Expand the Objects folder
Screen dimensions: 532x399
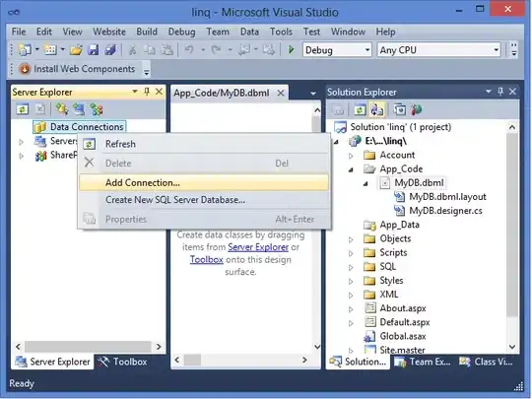(351, 239)
